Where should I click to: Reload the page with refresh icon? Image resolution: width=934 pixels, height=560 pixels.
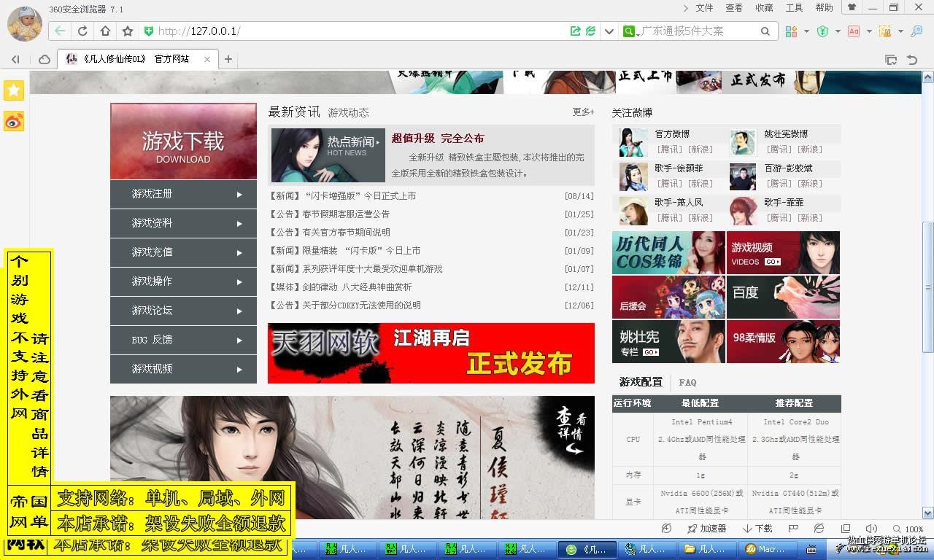(x=82, y=31)
